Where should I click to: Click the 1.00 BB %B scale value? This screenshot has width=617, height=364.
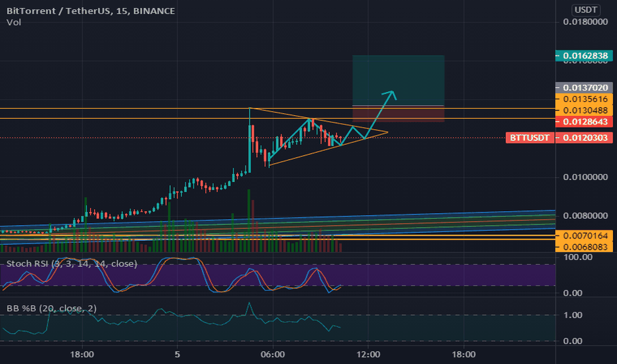point(573,315)
